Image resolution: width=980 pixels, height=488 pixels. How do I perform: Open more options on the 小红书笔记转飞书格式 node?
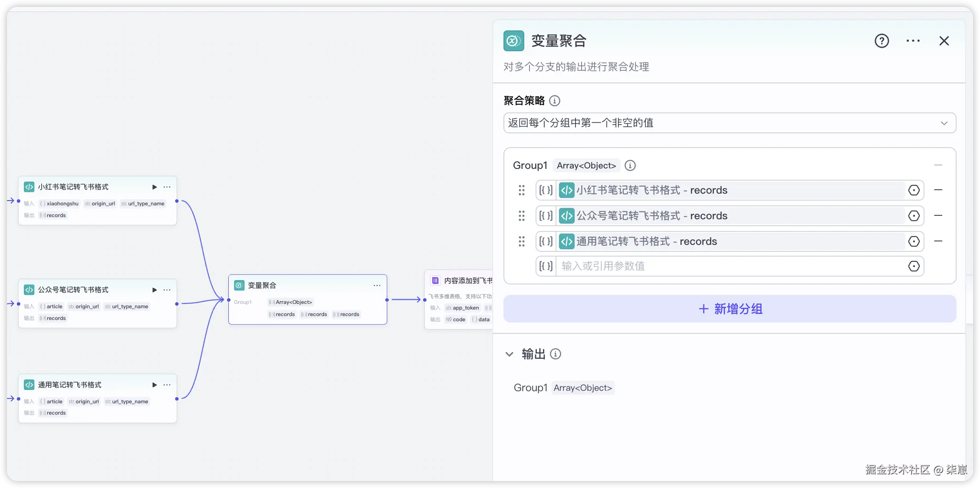(x=167, y=187)
